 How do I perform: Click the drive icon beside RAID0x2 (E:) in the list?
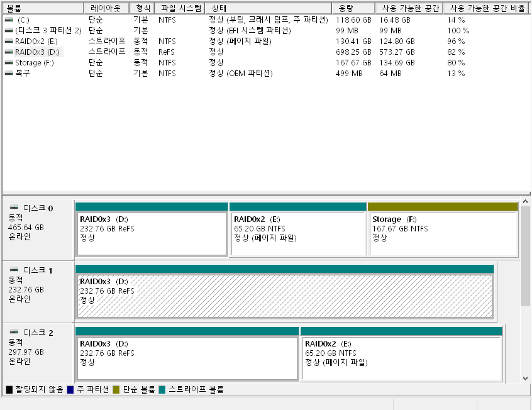9,42
